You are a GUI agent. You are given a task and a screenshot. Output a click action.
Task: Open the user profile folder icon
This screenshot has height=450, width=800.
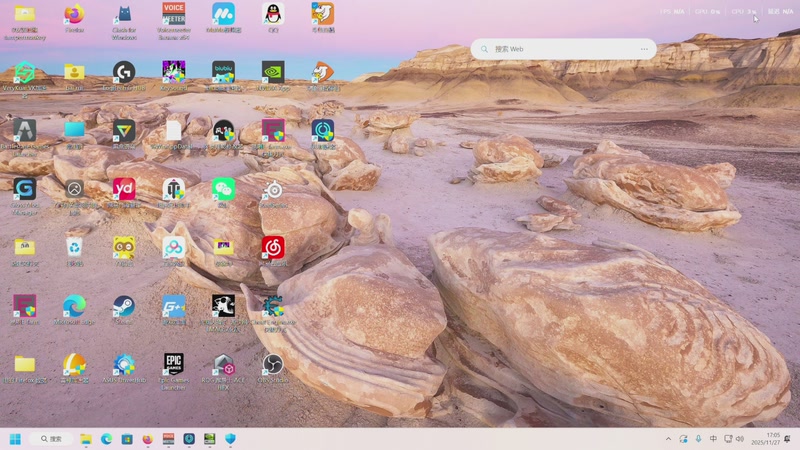point(74,76)
